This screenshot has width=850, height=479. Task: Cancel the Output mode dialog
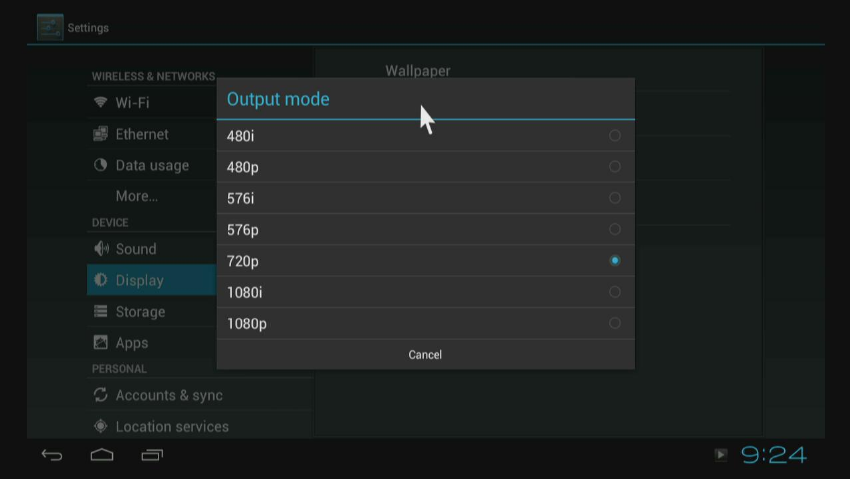[426, 354]
